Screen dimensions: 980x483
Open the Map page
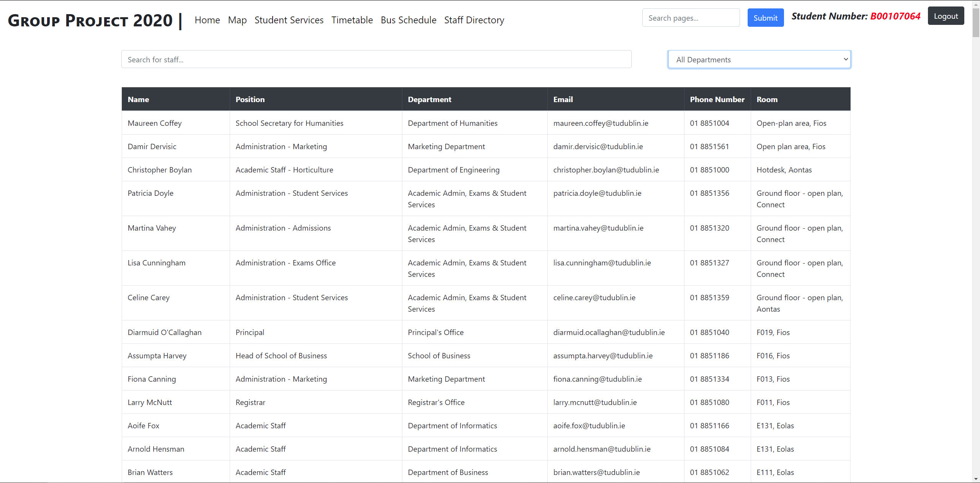click(x=237, y=20)
